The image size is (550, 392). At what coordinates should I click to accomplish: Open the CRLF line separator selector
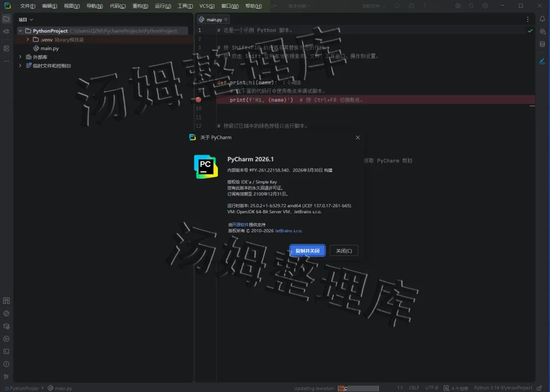pyautogui.click(x=414, y=388)
